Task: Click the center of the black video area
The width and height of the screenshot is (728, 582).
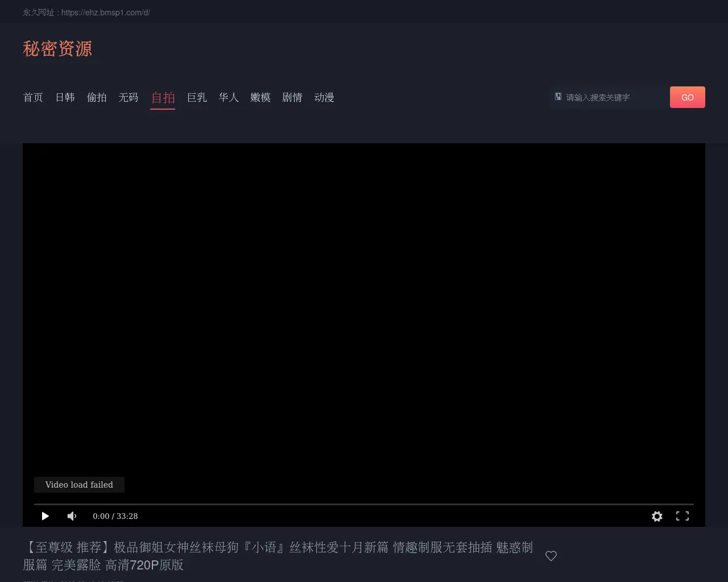Action: (x=364, y=318)
